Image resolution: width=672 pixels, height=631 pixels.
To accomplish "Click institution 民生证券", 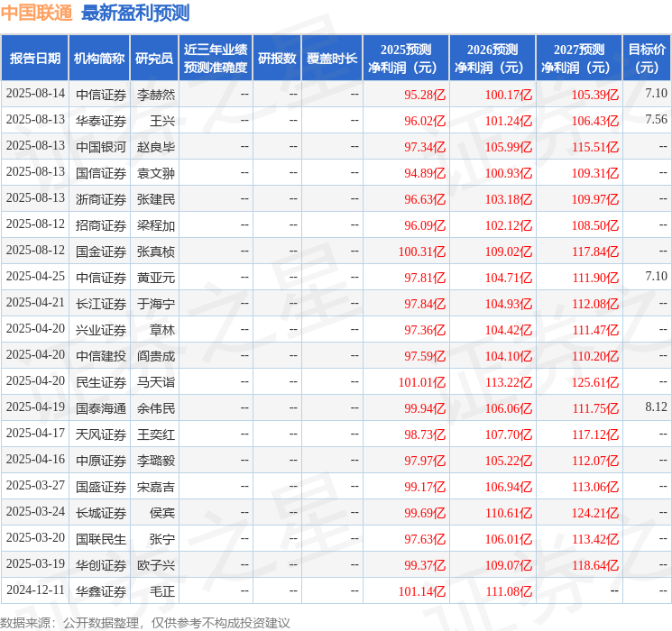I will (101, 382).
